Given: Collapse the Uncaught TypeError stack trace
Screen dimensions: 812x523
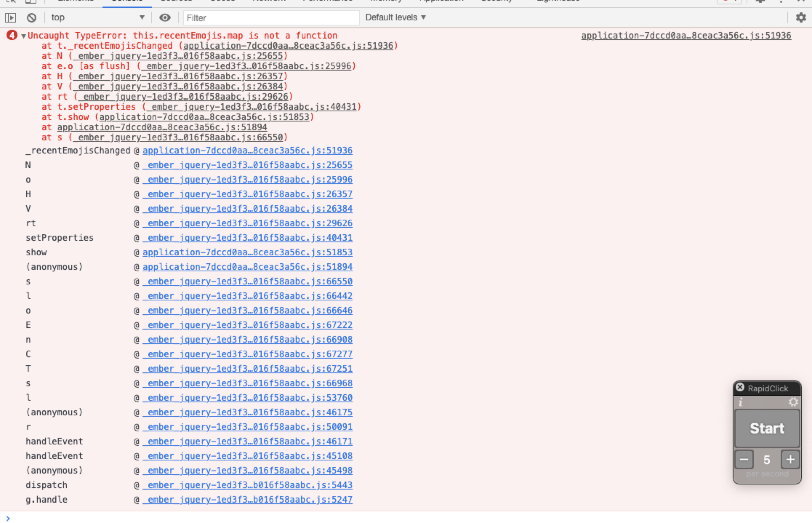Looking at the screenshot, I should point(24,36).
